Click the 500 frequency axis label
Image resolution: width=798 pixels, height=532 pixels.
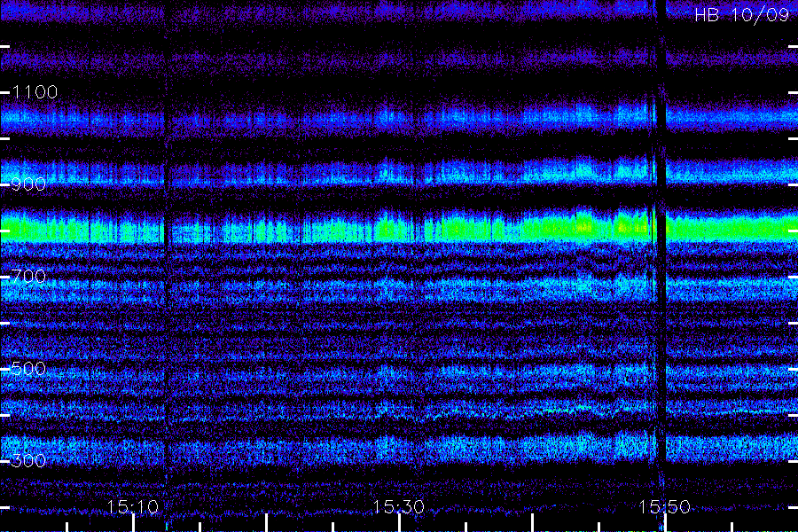pos(28,369)
